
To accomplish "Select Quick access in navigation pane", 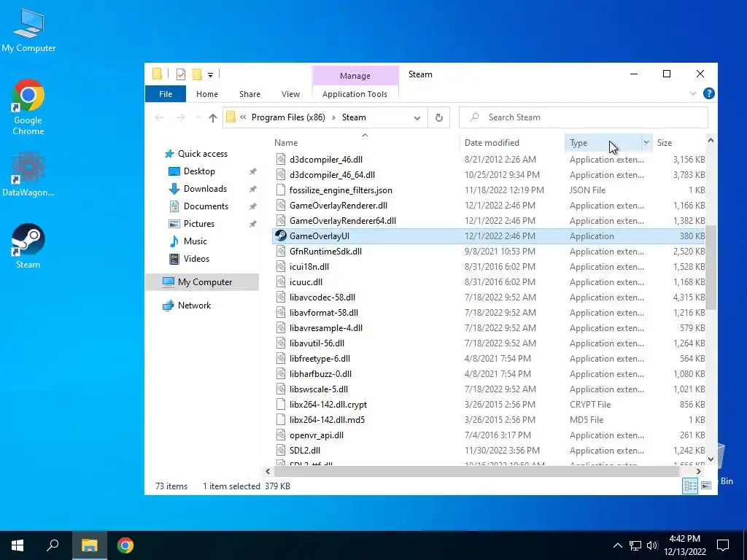I will [x=203, y=153].
